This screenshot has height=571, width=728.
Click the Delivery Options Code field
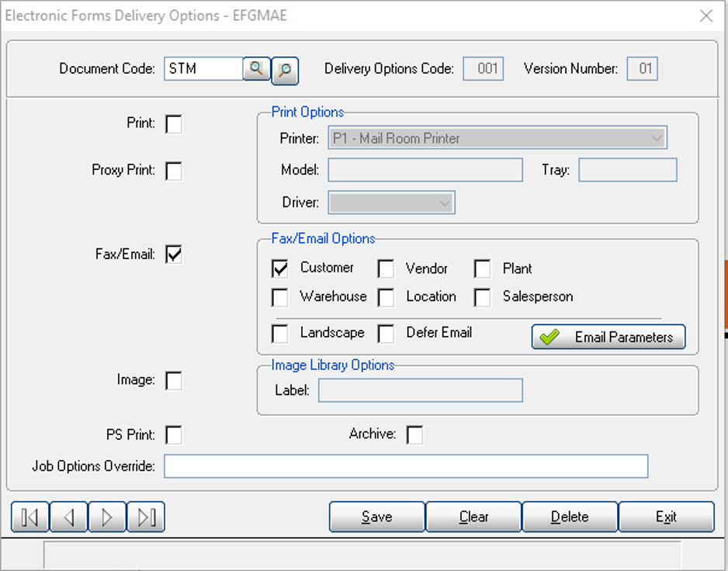pos(484,69)
